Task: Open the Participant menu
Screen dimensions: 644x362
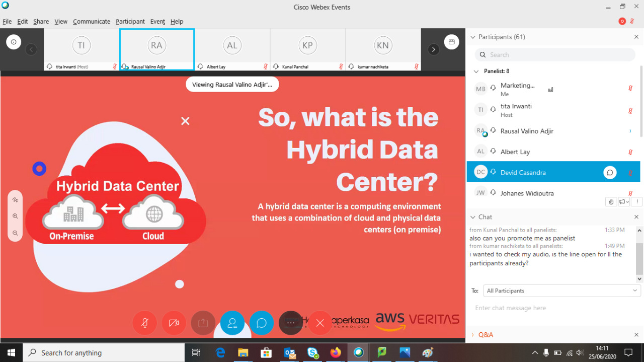Action: pyautogui.click(x=130, y=22)
